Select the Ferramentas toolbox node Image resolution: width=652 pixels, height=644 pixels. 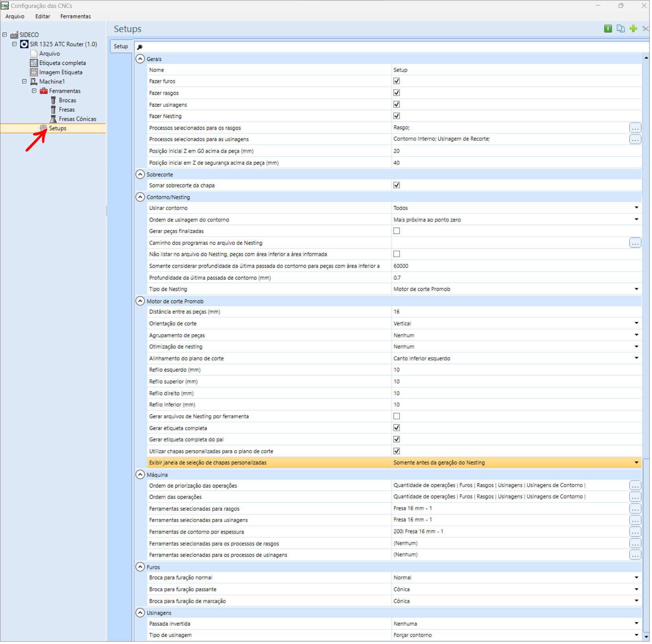tap(65, 91)
